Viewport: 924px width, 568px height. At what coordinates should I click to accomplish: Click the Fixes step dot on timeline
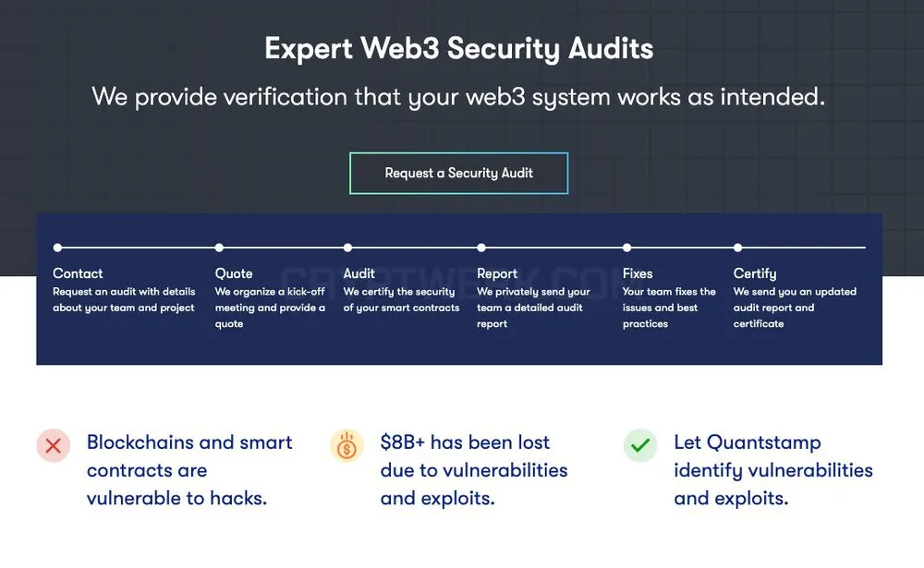[x=627, y=248]
